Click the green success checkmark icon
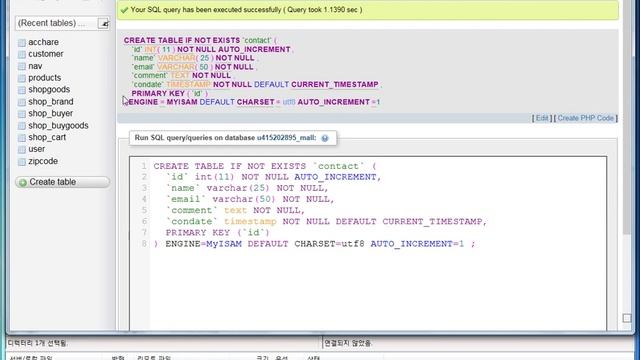This screenshot has height=360, width=640. (x=124, y=10)
